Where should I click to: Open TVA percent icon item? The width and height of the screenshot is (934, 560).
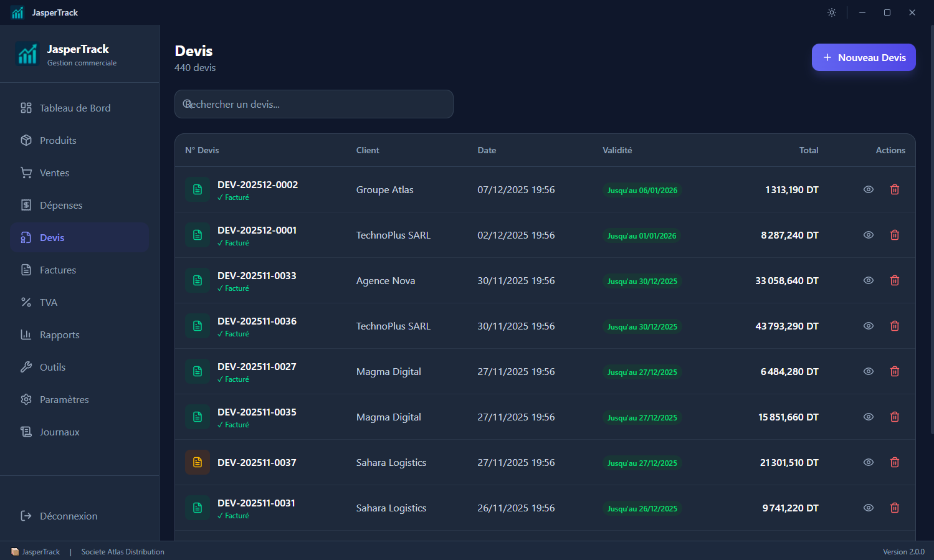pos(79,302)
